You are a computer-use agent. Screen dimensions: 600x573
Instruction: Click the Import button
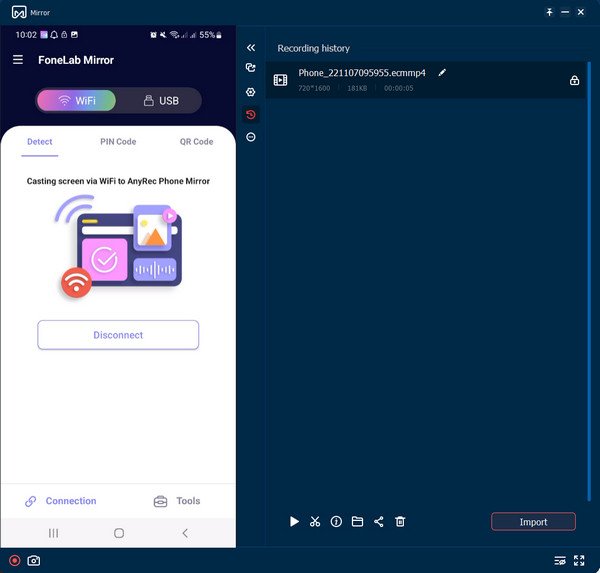pyautogui.click(x=533, y=522)
